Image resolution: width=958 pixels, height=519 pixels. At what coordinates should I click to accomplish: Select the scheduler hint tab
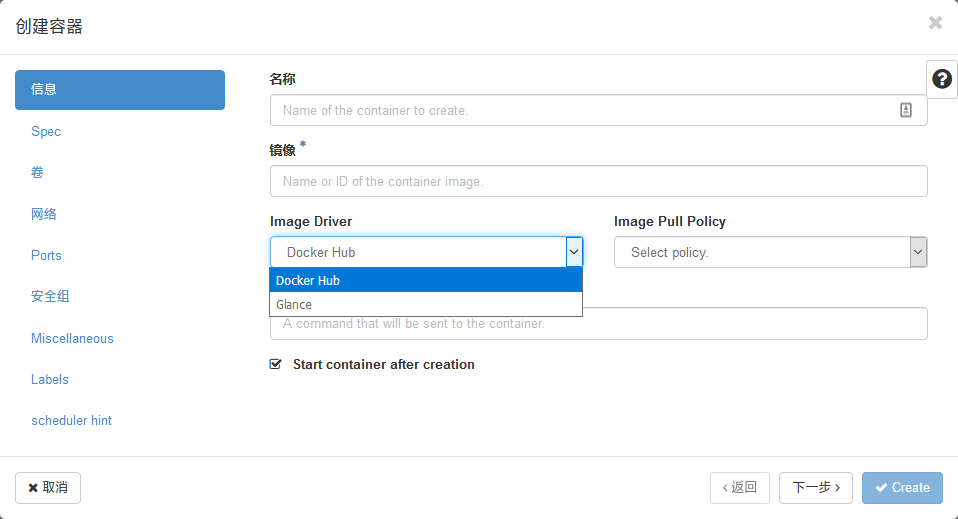point(71,420)
